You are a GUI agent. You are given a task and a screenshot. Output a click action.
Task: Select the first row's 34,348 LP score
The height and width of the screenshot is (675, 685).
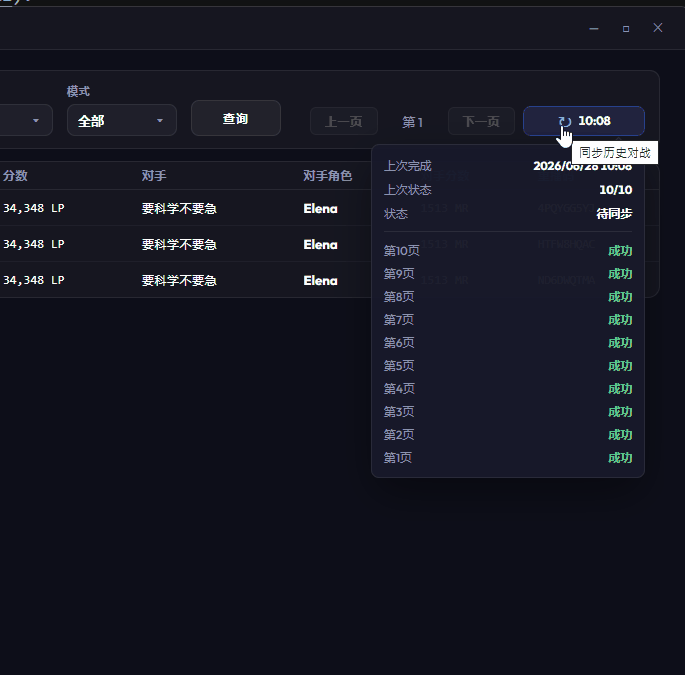click(34, 208)
